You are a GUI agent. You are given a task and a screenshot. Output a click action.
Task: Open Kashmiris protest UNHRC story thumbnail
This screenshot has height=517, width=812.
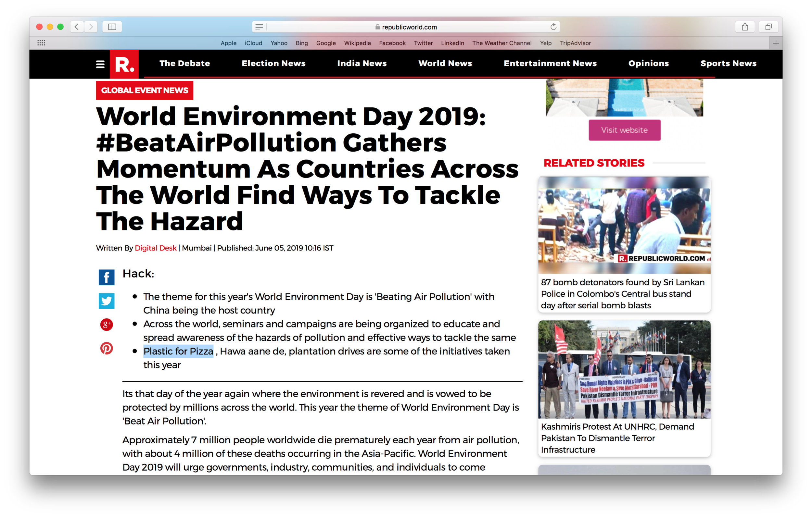[x=624, y=370]
